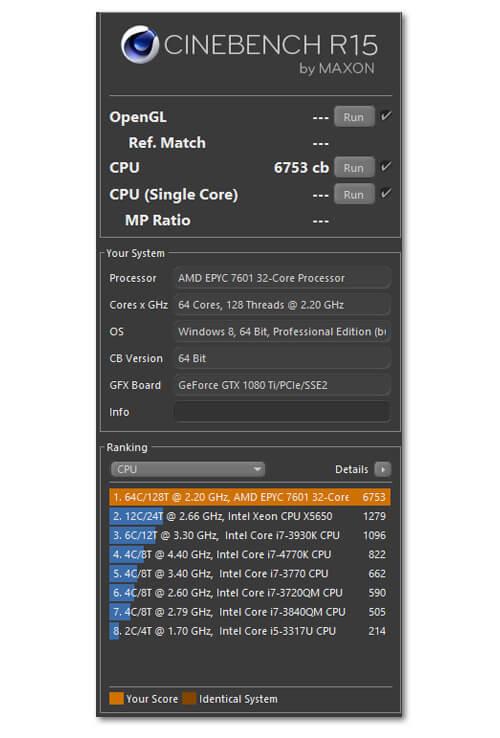Screen dimensions: 500x738
Task: Click the OpenGL label
Action: (138, 117)
